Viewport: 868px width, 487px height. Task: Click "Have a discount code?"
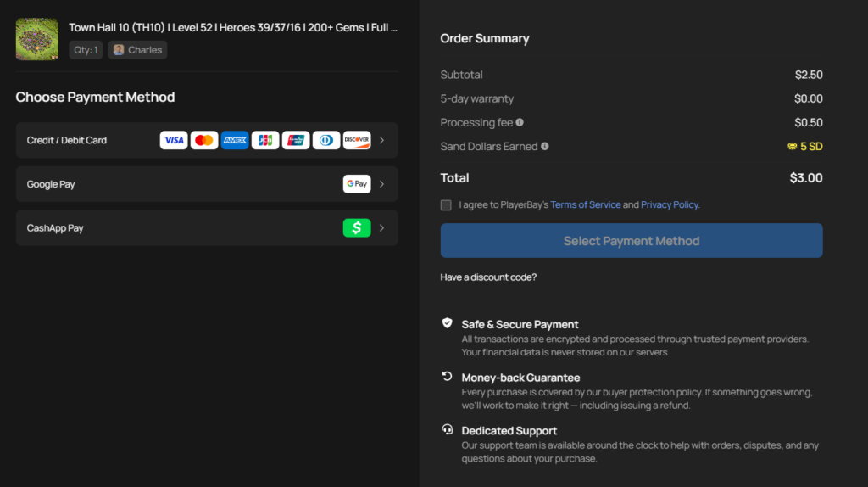point(488,277)
